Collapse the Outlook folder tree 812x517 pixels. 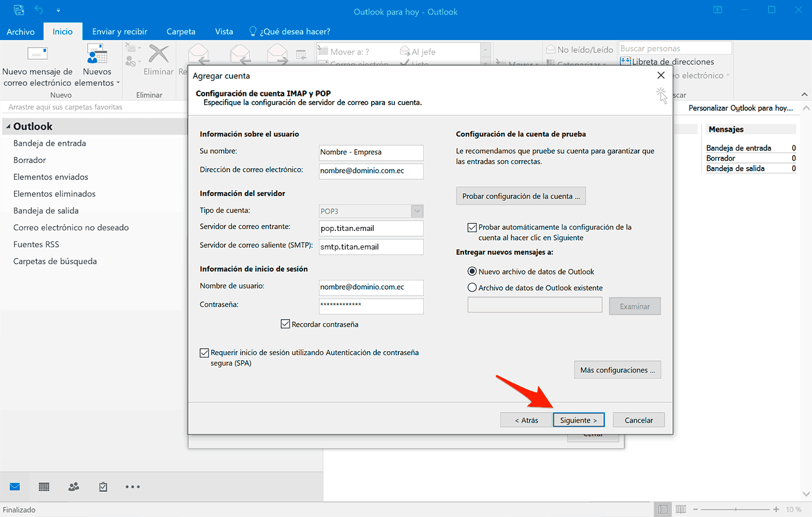coord(7,126)
